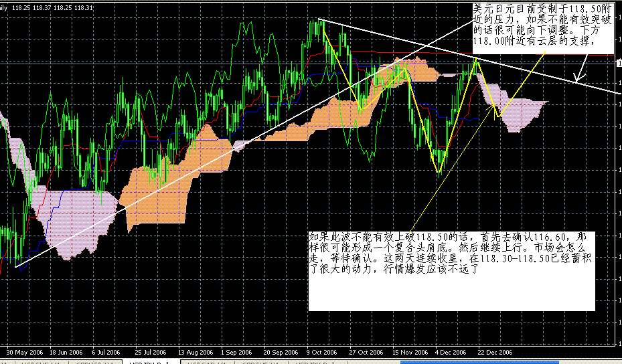622x364 pixels.
Task: Click the '6 Jul 2006' date label
Action: pos(106,352)
